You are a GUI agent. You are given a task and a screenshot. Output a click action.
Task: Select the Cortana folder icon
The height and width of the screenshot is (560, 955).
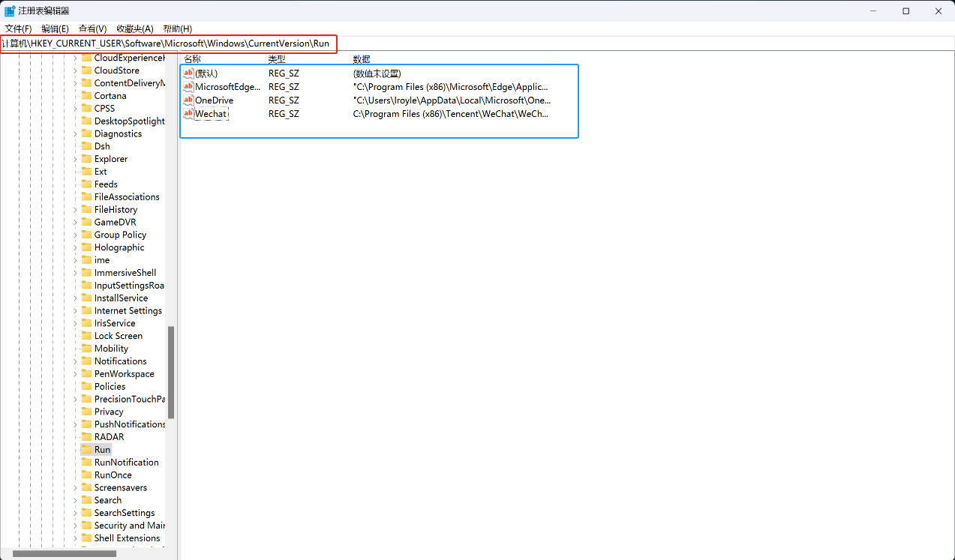(x=86, y=96)
